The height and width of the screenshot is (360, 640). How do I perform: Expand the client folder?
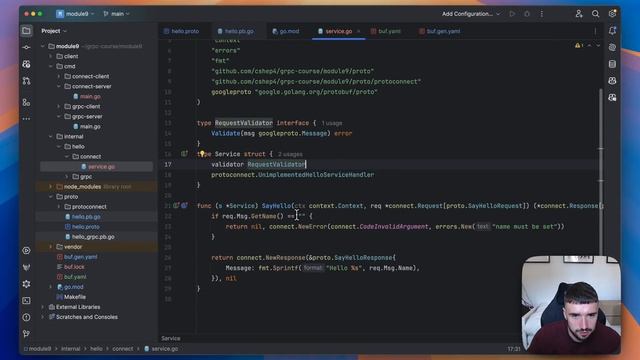point(51,56)
